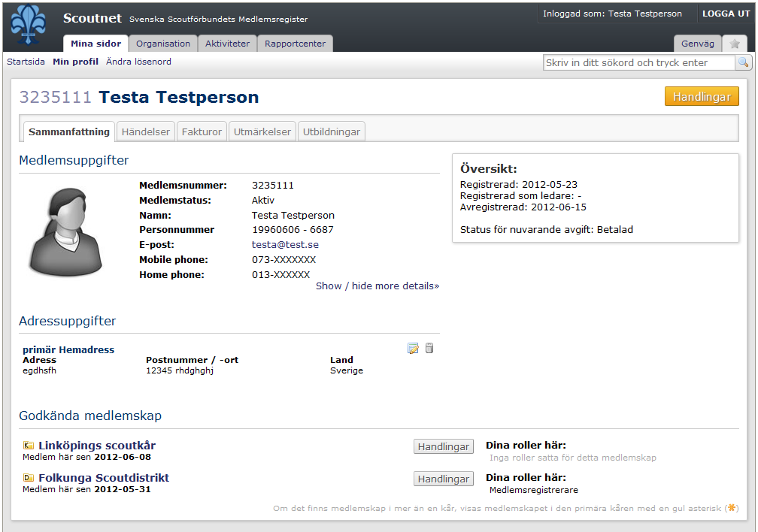758x532 pixels.
Task: Switch to the Utmärkelser tab
Action: [262, 132]
